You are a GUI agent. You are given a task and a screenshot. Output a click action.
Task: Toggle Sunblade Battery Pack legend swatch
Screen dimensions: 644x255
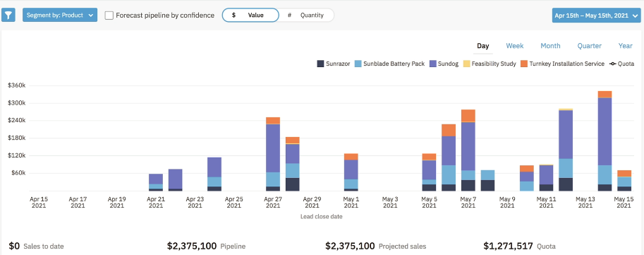click(x=358, y=64)
